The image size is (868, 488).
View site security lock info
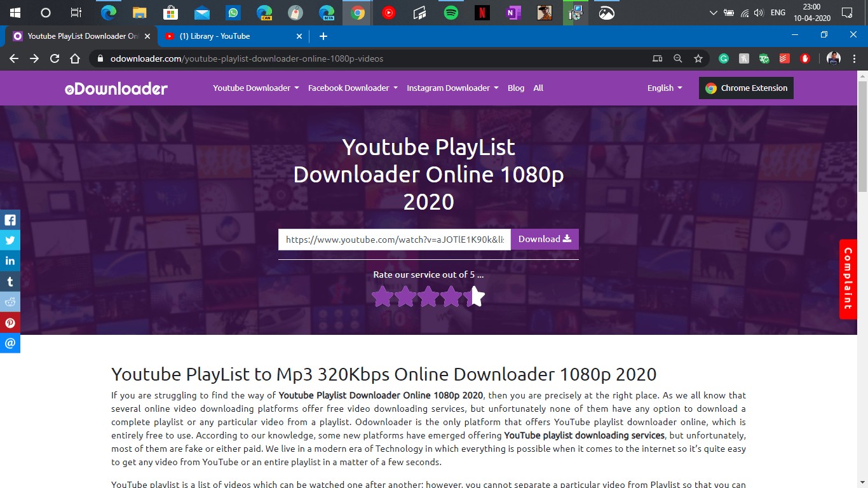[100, 58]
